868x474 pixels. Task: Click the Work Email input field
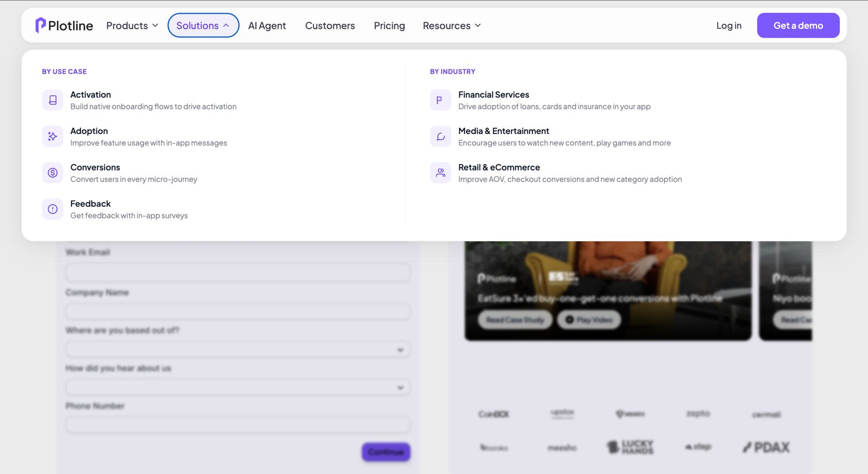click(x=238, y=272)
